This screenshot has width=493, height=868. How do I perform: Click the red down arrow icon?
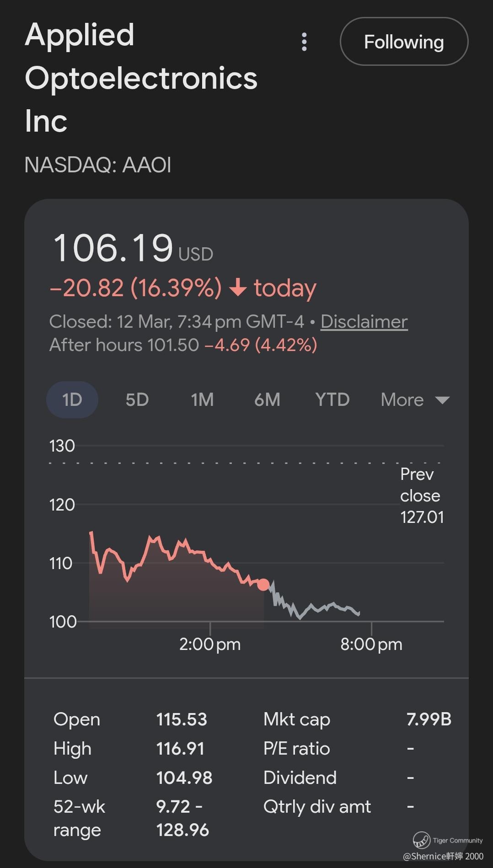coord(238,288)
